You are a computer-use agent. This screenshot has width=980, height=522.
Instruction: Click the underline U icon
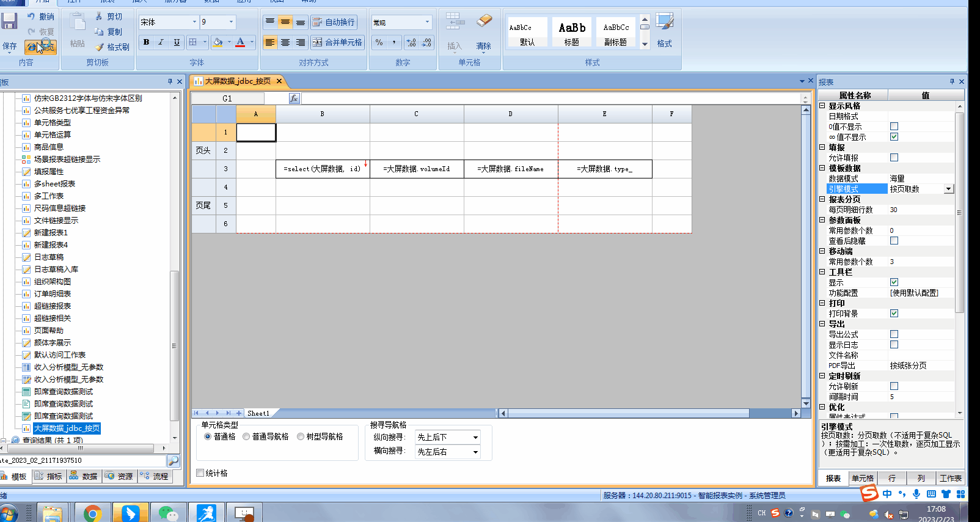pos(177,42)
